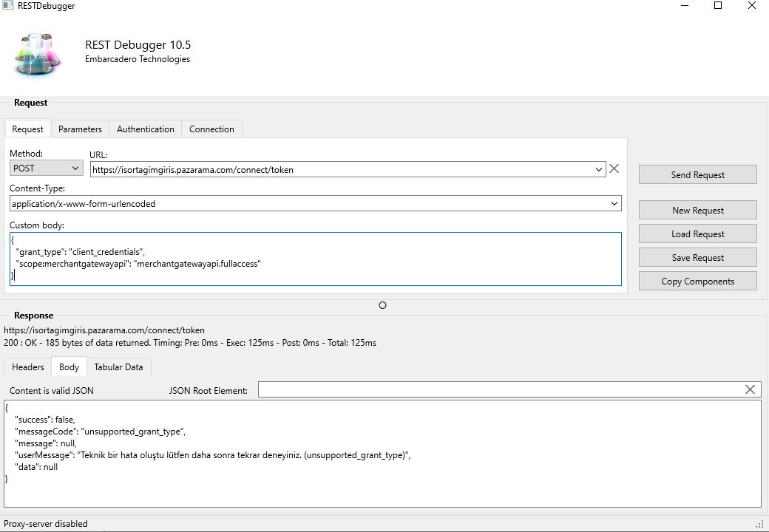This screenshot has width=769, height=532.
Task: Maximize the RESTDebugger window
Action: point(718,5)
